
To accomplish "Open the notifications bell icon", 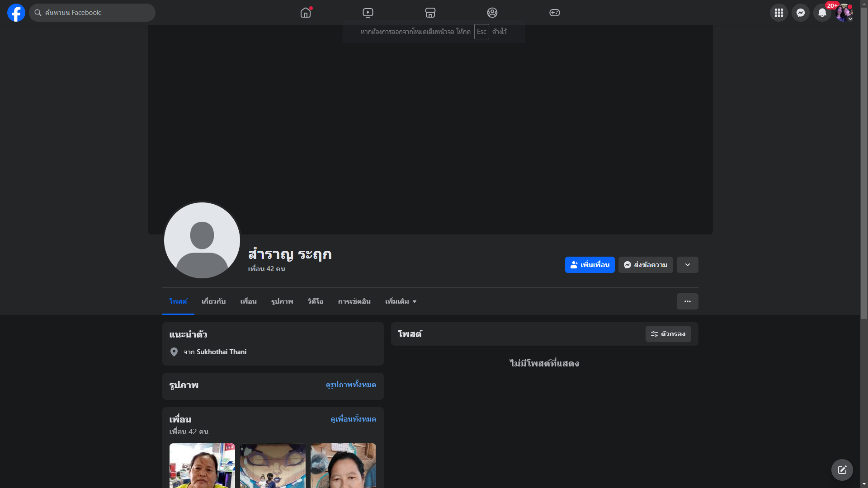I will pyautogui.click(x=822, y=13).
